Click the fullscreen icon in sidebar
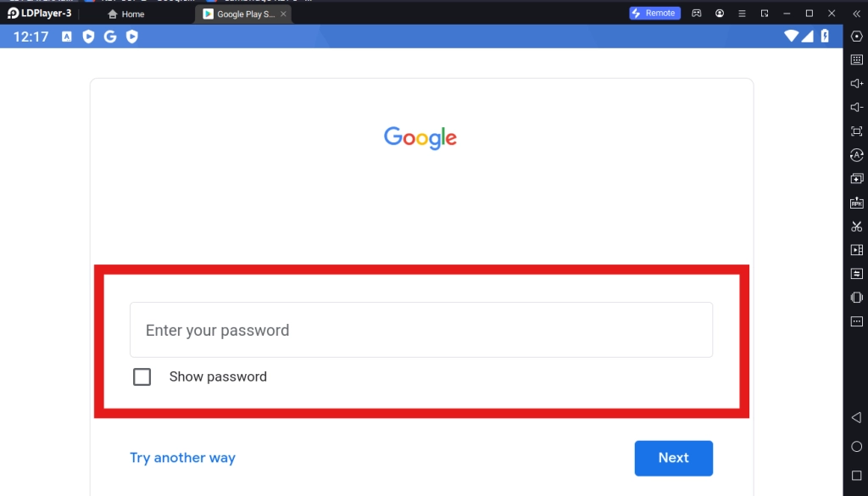The width and height of the screenshot is (868, 496). tap(856, 131)
